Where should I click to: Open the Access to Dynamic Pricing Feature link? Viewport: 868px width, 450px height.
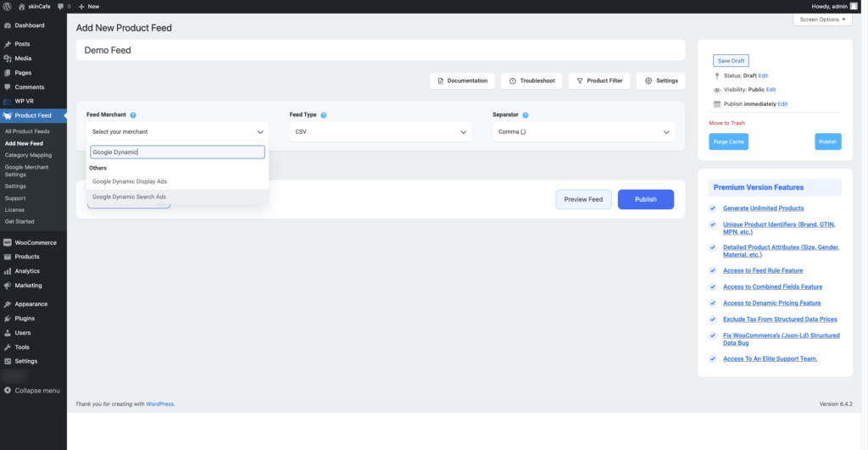point(771,303)
